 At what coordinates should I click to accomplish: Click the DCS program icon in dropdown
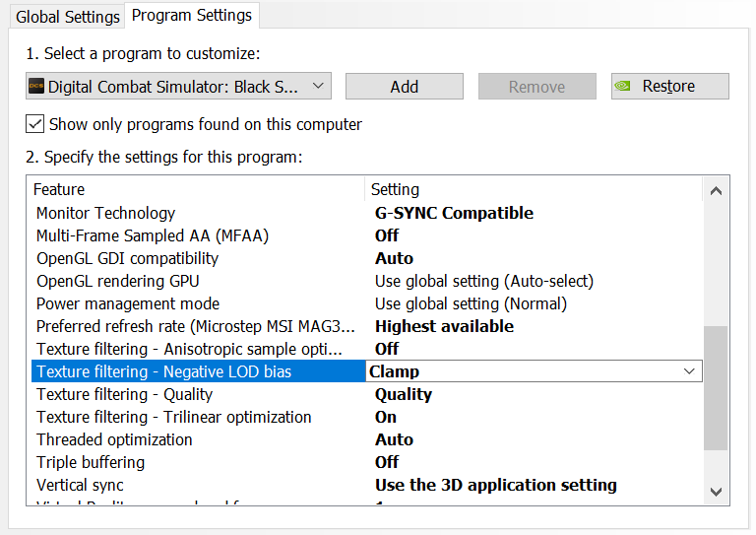36,87
